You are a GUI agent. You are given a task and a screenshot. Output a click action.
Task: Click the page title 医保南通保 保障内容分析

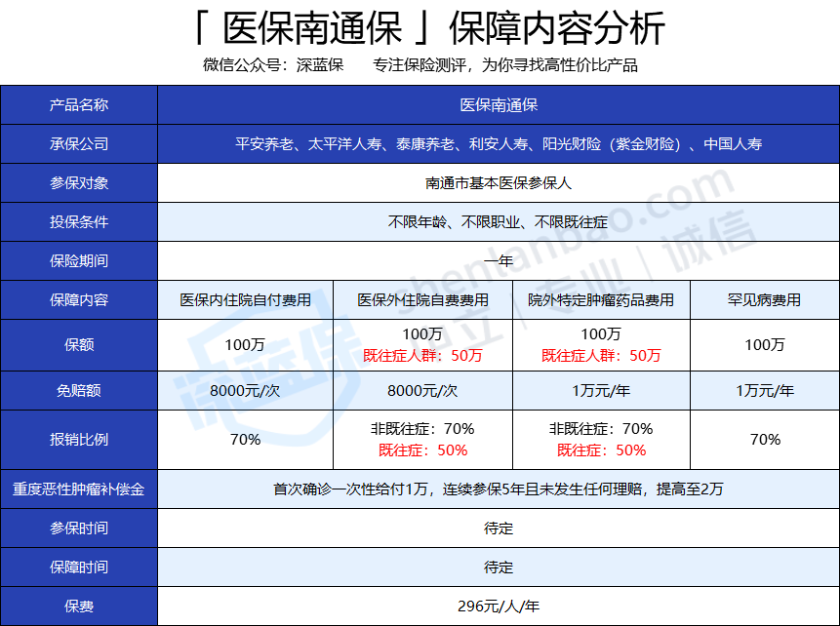[x=420, y=28]
